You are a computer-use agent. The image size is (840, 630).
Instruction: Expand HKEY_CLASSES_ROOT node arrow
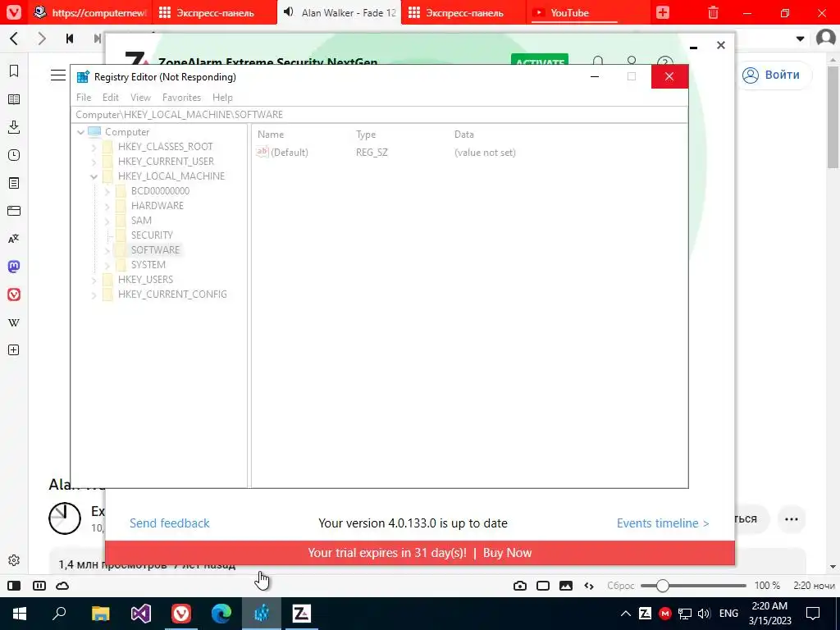(x=94, y=147)
